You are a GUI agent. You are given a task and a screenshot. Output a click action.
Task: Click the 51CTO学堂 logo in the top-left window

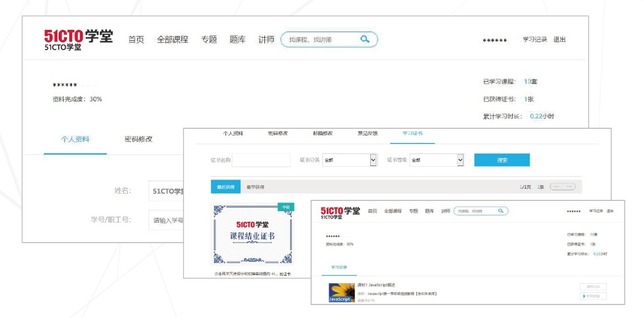pyautogui.click(x=78, y=39)
